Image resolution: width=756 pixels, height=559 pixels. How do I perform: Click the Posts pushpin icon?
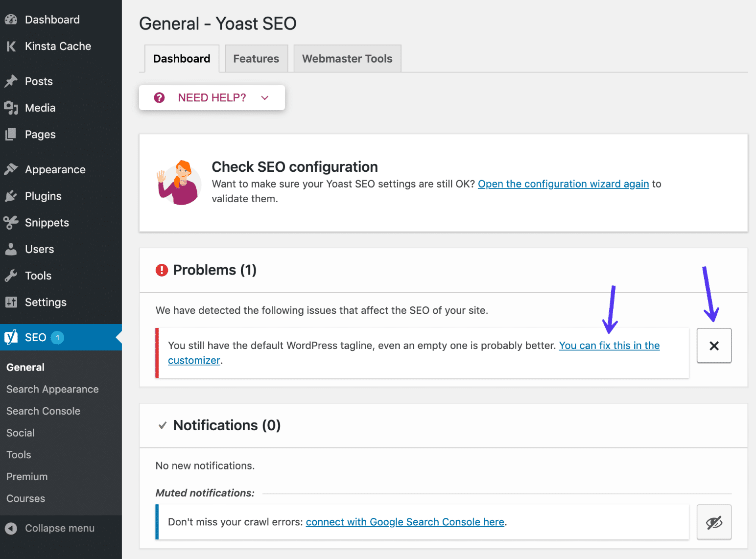click(11, 81)
